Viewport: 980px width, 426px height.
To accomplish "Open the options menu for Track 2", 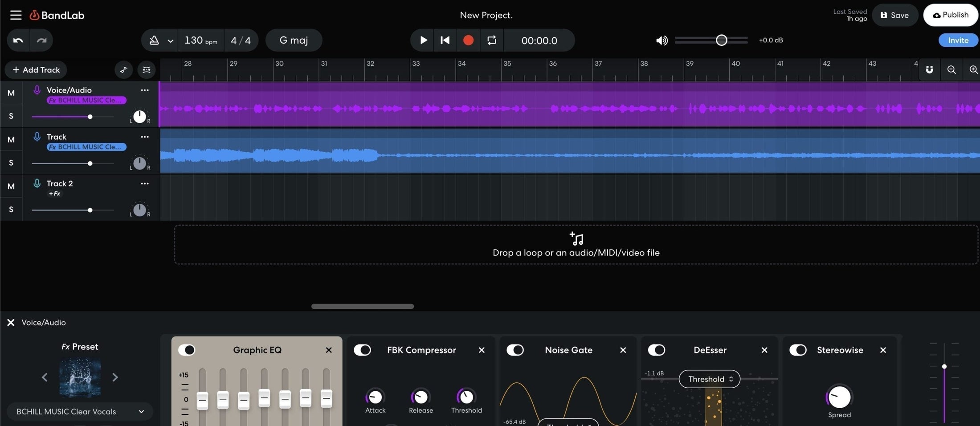I will [144, 183].
